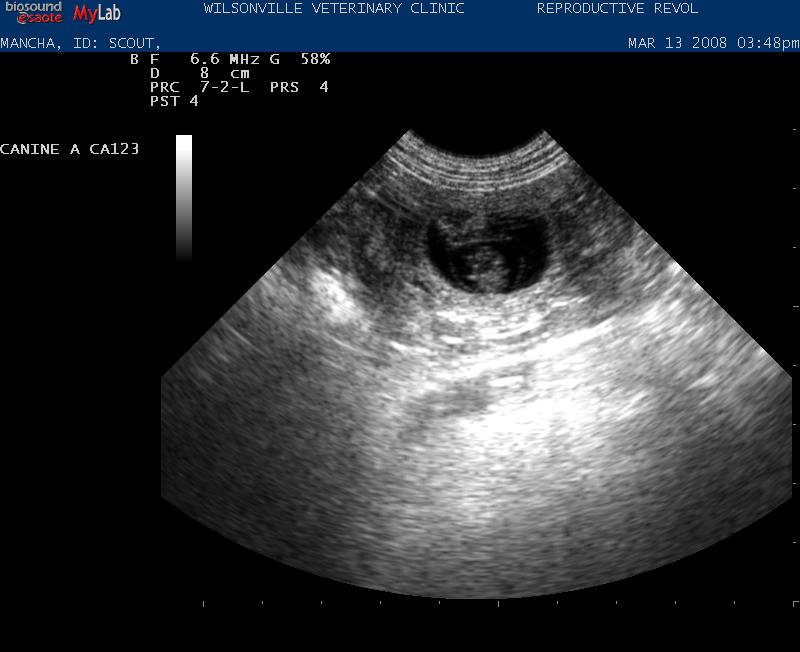Screen dimensions: 800x652
Task: Select the REPRODUCTIVE REVOL header text
Action: (617, 9)
